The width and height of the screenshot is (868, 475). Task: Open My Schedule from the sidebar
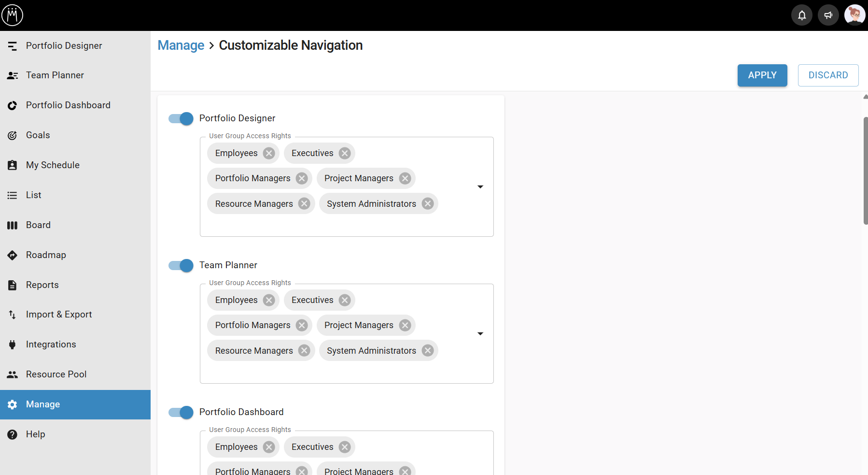[75, 165]
